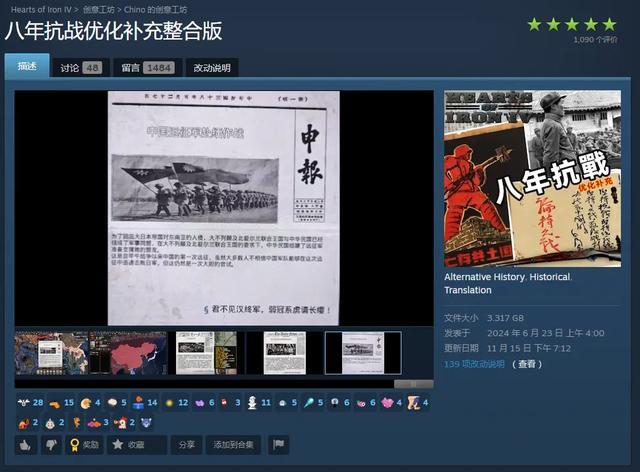Give an award to this workshop item
This screenshot has width=640, height=472.
click(84, 444)
